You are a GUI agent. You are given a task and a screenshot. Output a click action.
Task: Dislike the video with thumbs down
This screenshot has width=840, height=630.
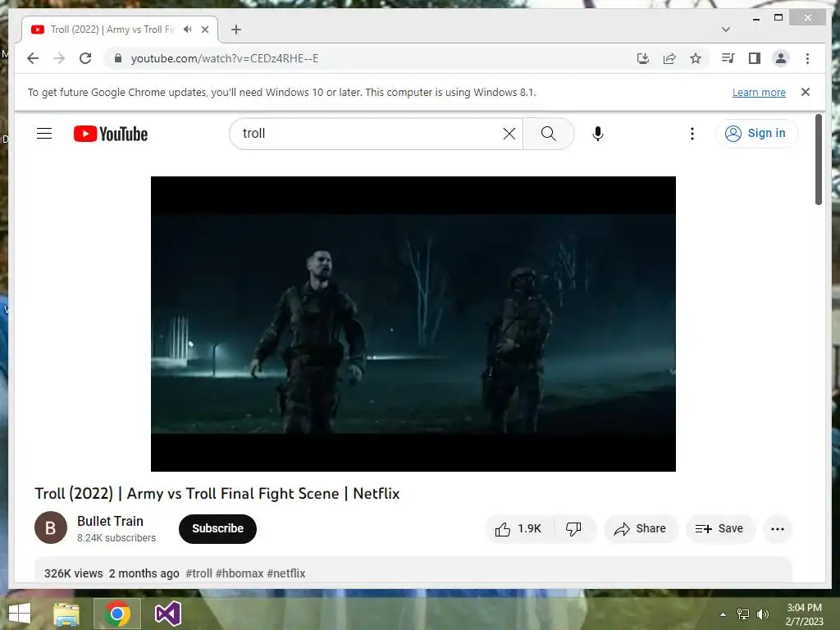[573, 529]
